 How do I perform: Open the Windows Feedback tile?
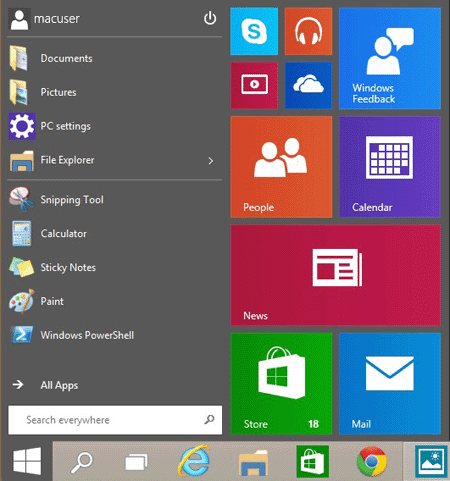pyautogui.click(x=390, y=58)
